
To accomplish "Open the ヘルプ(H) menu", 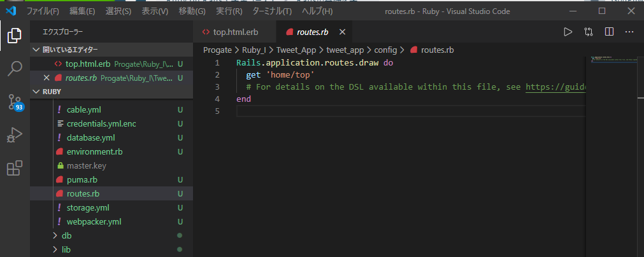I will point(317,11).
